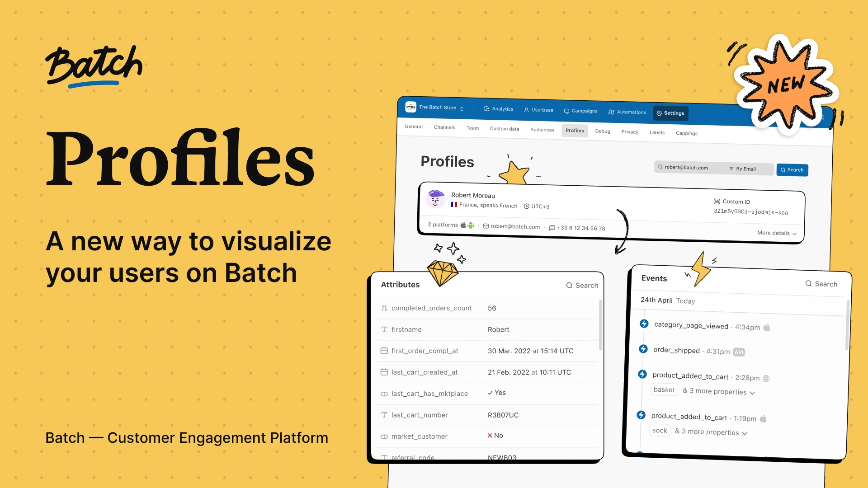The image size is (868, 488).
Task: Click the value 56 for completed_orders_count
Action: (x=492, y=308)
